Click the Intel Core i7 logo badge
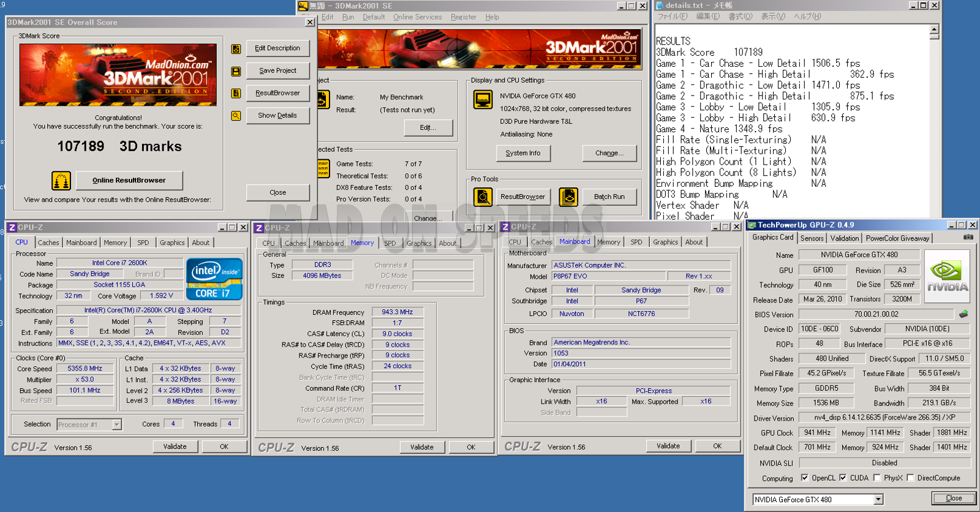The image size is (980, 512). point(214,279)
